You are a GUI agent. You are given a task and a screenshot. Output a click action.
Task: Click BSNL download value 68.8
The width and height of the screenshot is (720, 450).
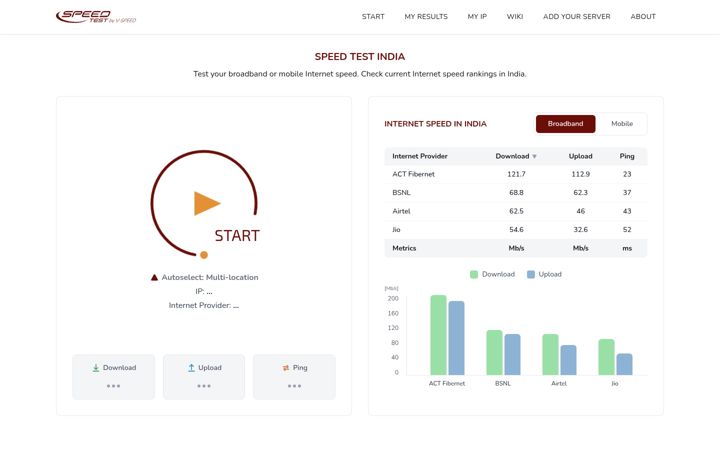[x=516, y=193]
